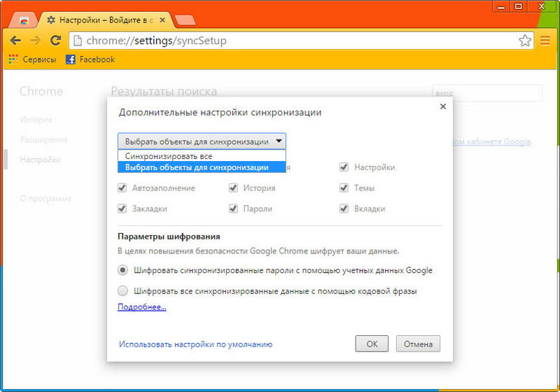Open Расширения in the settings sidebar
This screenshot has width=560, height=392.
pos(43,139)
